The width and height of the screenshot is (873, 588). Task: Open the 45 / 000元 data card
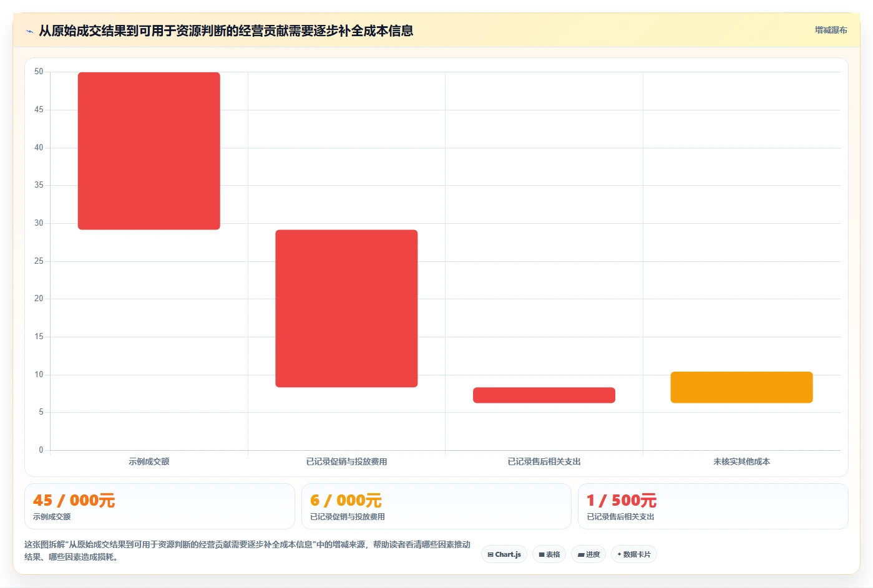[x=159, y=506]
